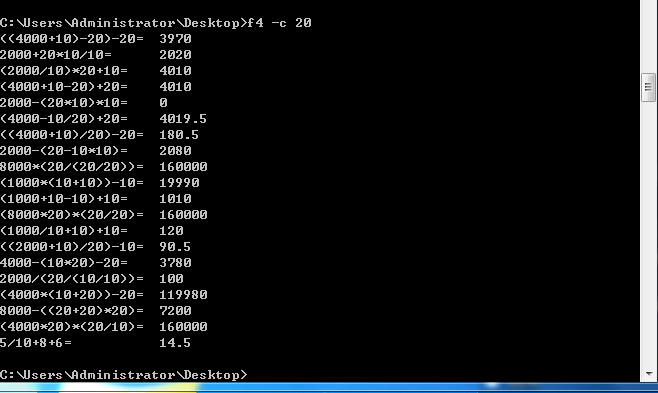The height and width of the screenshot is (393, 658).
Task: Select expression (4000+10-20)+20=
Action: click(64, 86)
